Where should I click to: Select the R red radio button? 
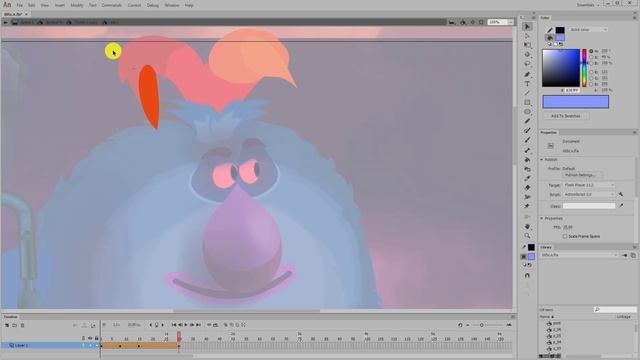tap(591, 72)
